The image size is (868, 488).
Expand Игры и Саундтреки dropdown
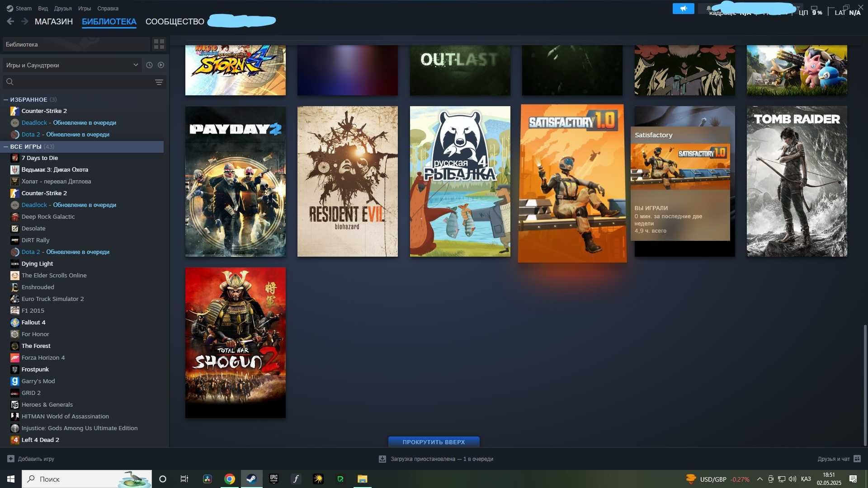pos(72,65)
